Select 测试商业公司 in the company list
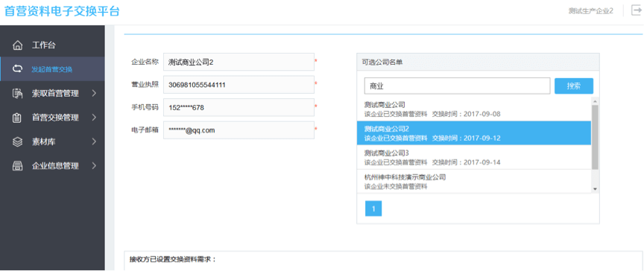This screenshot has width=644, height=271. point(474,109)
